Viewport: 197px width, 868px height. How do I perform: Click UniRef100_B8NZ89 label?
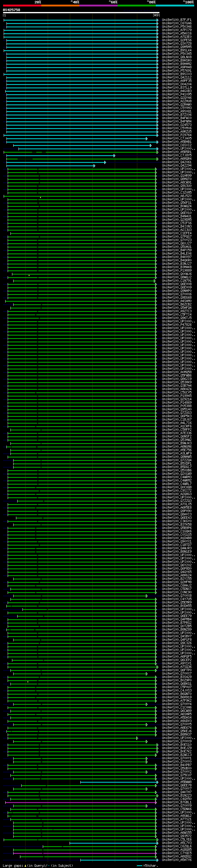[x=176, y=629]
